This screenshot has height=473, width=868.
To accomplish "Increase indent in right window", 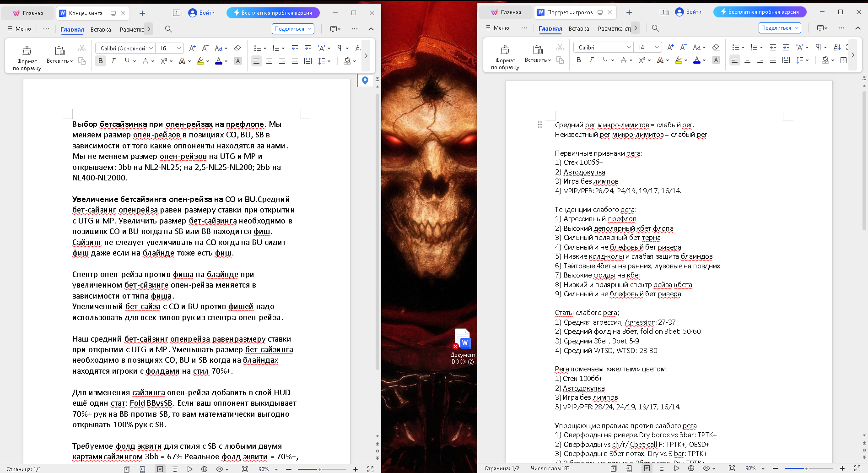I will tap(786, 47).
